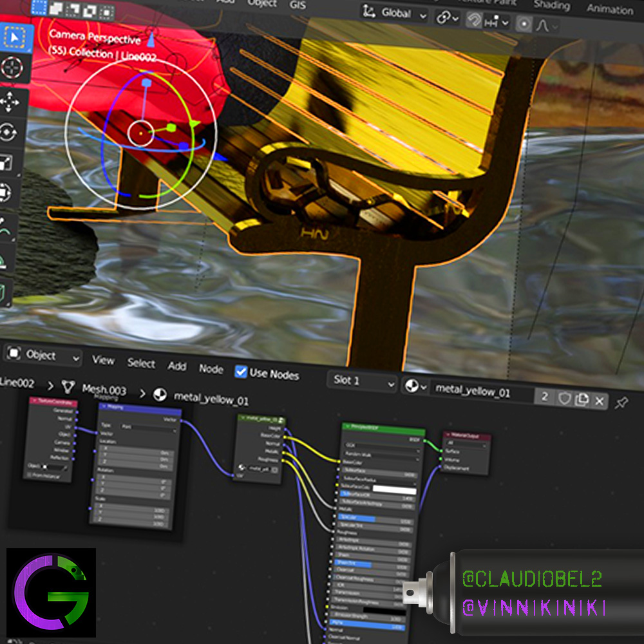Screen dimensions: 644x644
Task: Click the Emission black color swatch
Action: pos(384,611)
